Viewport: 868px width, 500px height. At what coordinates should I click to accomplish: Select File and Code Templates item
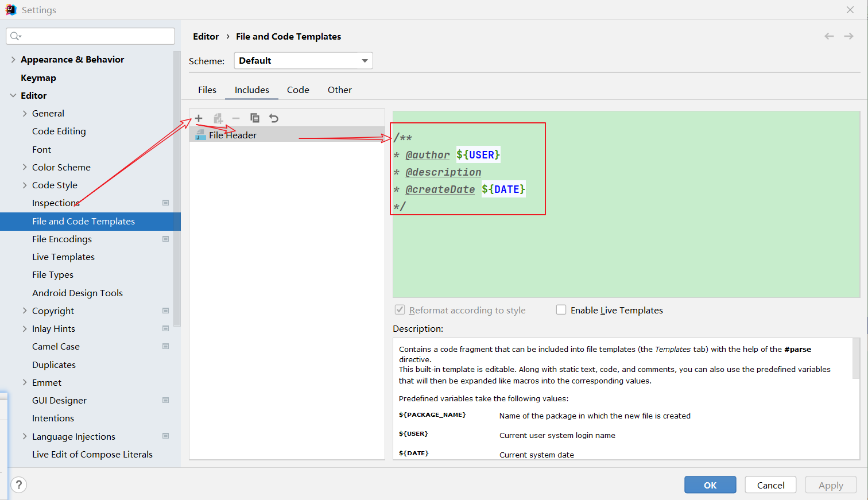pos(90,221)
